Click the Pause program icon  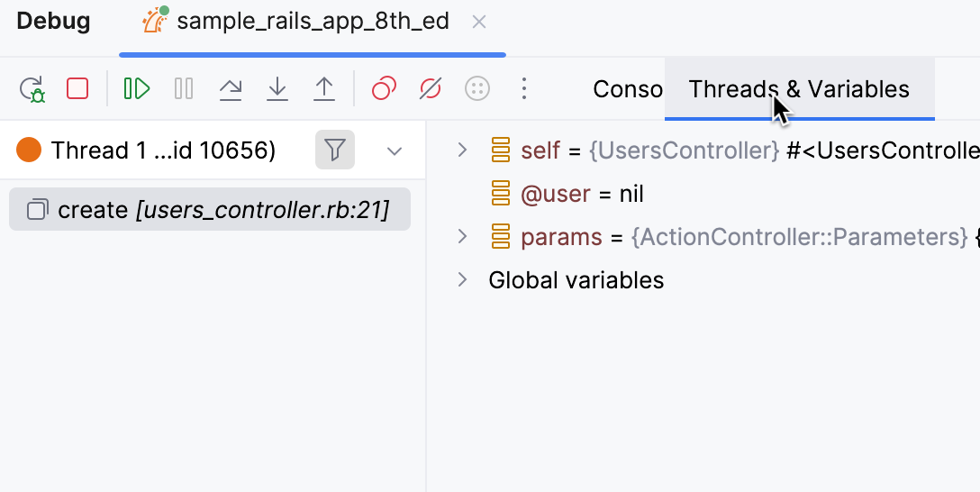184,88
